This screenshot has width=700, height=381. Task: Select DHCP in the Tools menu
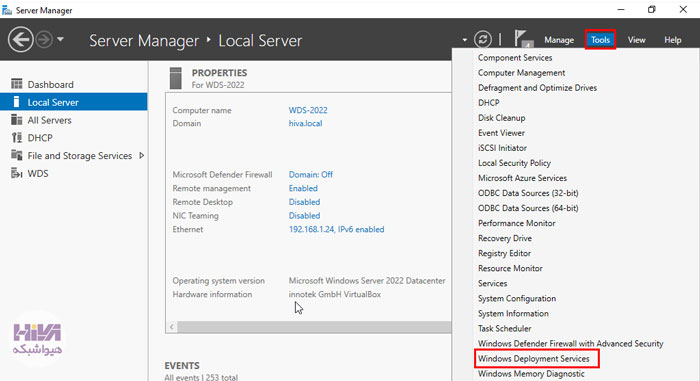point(488,103)
